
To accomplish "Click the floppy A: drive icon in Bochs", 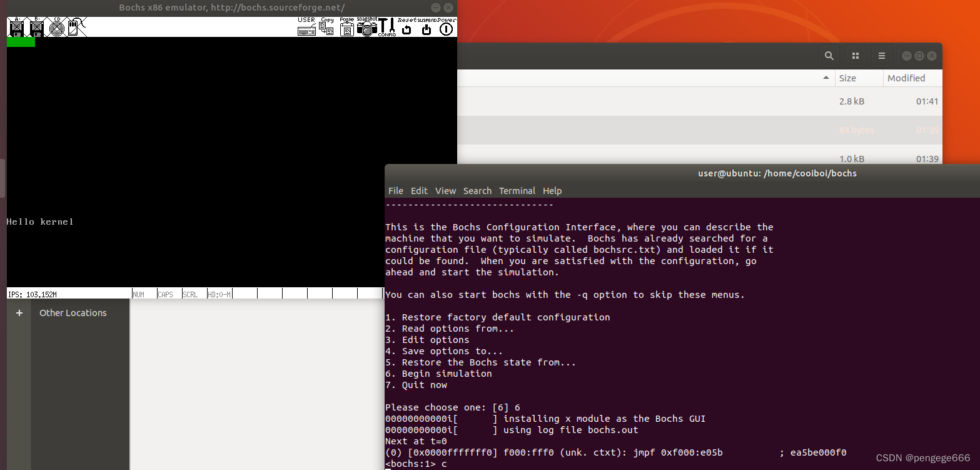I will (17, 27).
